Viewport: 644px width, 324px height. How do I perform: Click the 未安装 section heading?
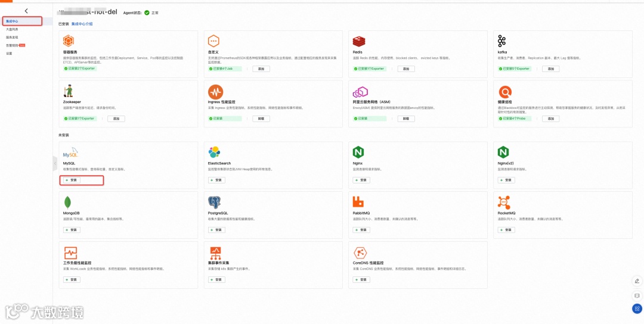click(63, 135)
